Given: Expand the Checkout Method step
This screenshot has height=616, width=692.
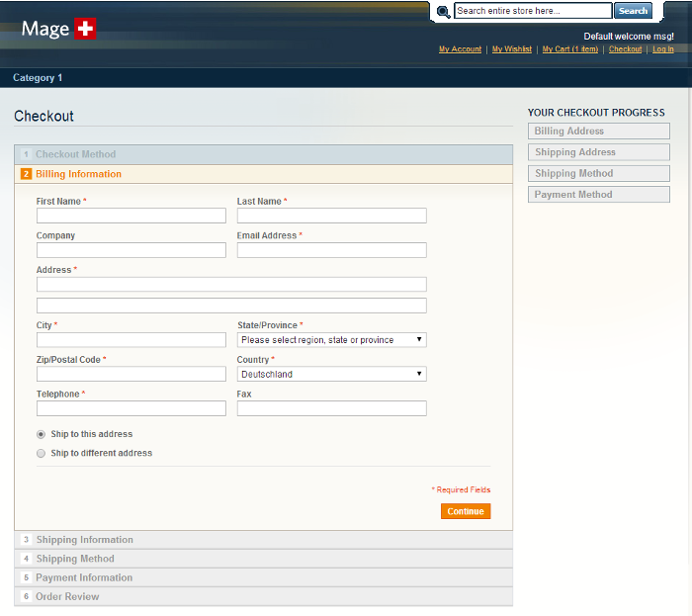Looking at the screenshot, I should coord(264,154).
